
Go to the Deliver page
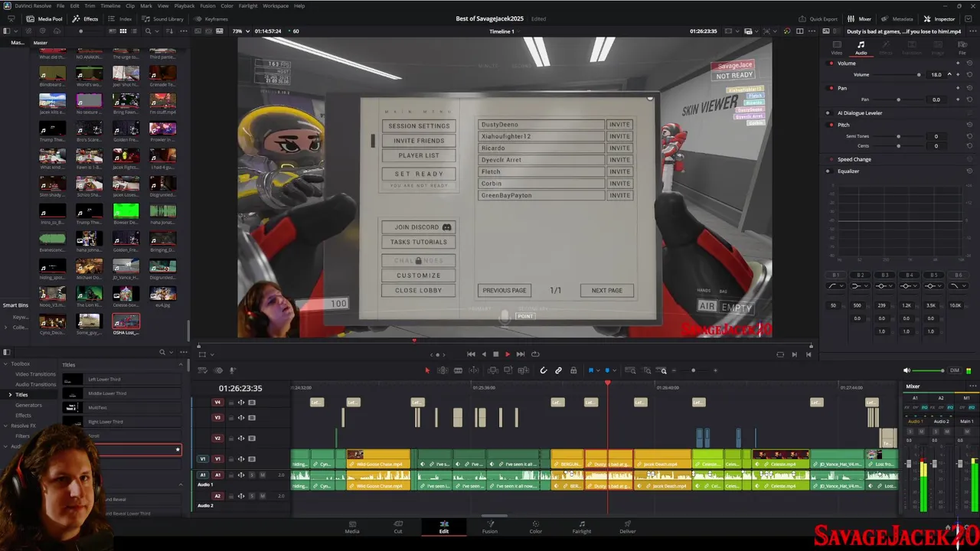click(628, 527)
